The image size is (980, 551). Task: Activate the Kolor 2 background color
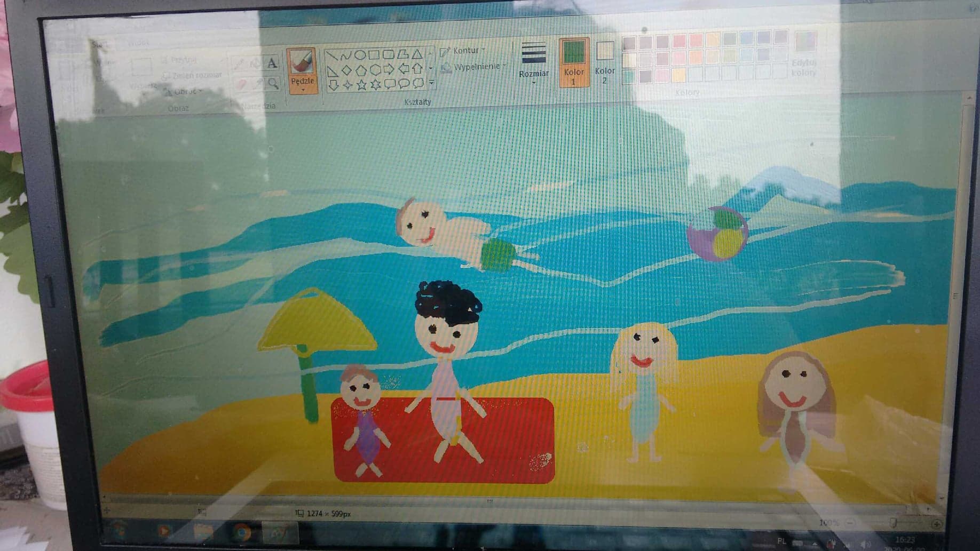tap(605, 62)
